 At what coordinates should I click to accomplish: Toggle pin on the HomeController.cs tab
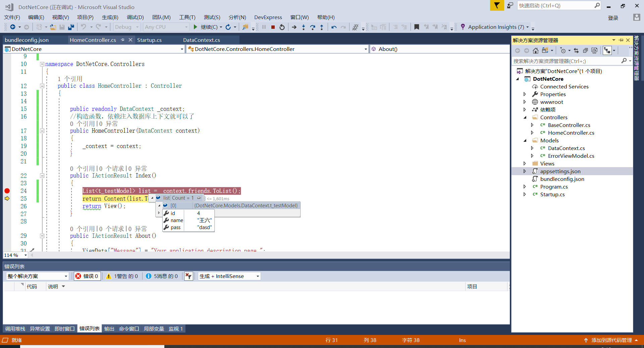pyautogui.click(x=123, y=40)
